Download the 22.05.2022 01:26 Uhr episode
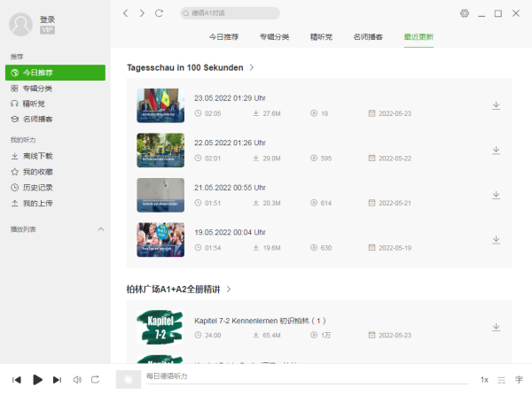 [x=496, y=151]
